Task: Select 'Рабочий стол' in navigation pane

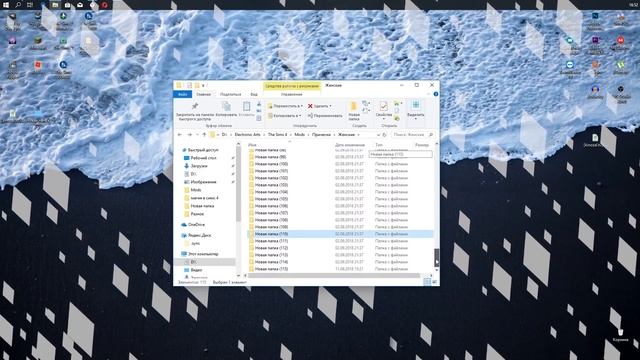Action: (x=203, y=158)
